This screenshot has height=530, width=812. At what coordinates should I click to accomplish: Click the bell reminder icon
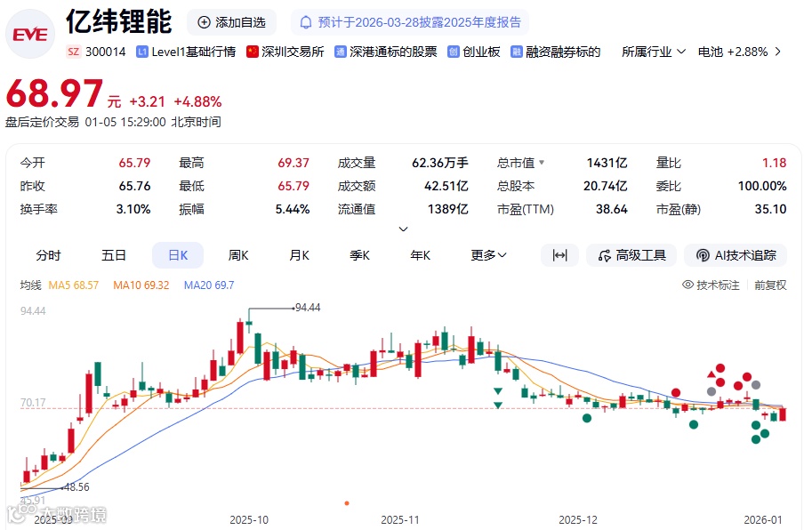tap(306, 22)
